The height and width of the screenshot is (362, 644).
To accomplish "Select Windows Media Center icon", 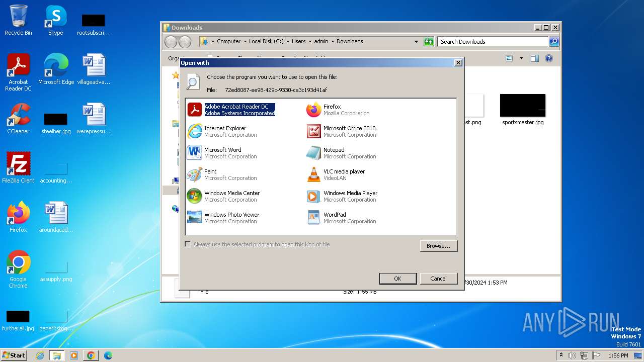I will pos(194,196).
